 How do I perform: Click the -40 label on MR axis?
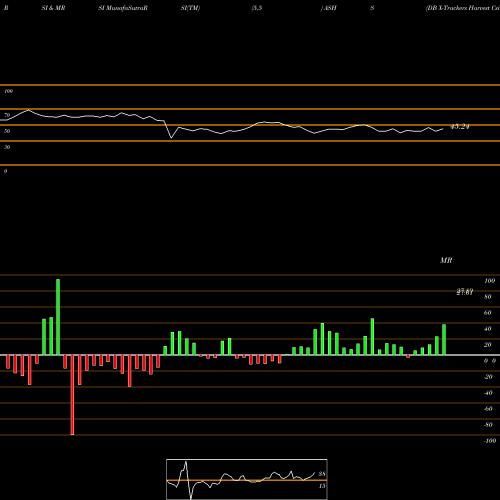click(488, 393)
